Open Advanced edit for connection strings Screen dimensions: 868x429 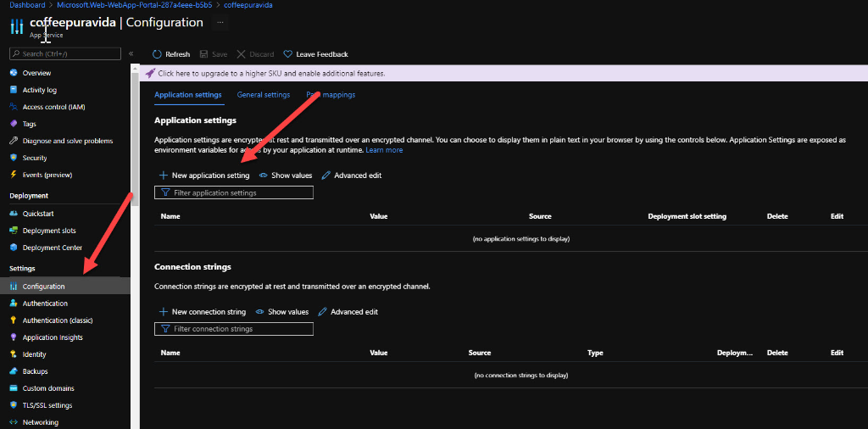tap(348, 312)
